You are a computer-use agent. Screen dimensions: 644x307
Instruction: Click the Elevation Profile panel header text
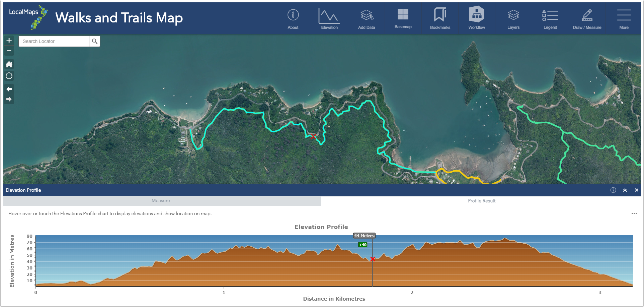pos(23,190)
